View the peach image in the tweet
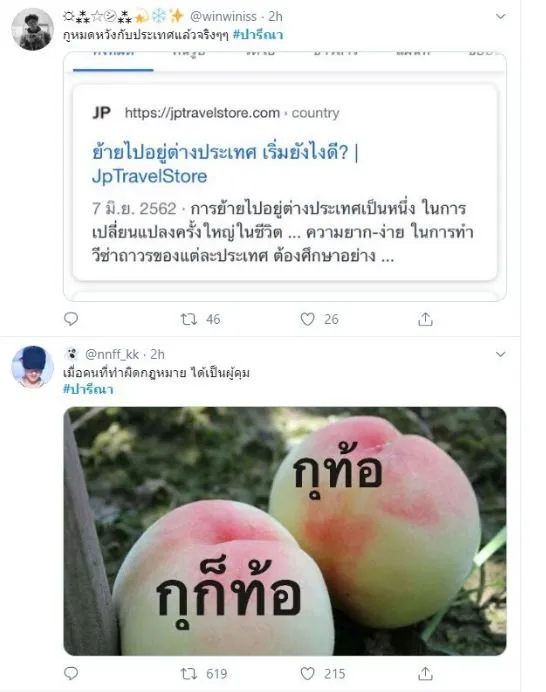The width and height of the screenshot is (546, 692). coord(285,531)
